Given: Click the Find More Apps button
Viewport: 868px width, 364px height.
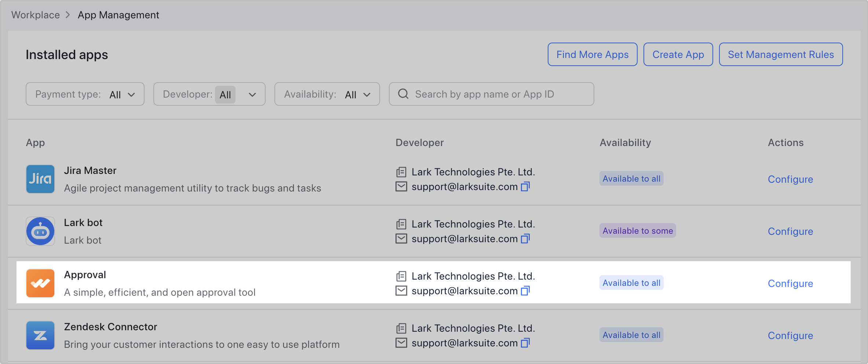Looking at the screenshot, I should point(592,54).
